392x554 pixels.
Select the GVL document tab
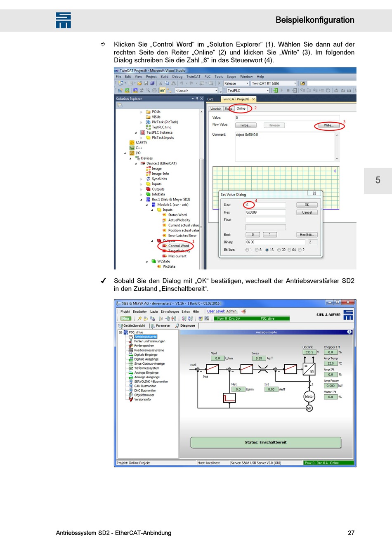coord(210,99)
